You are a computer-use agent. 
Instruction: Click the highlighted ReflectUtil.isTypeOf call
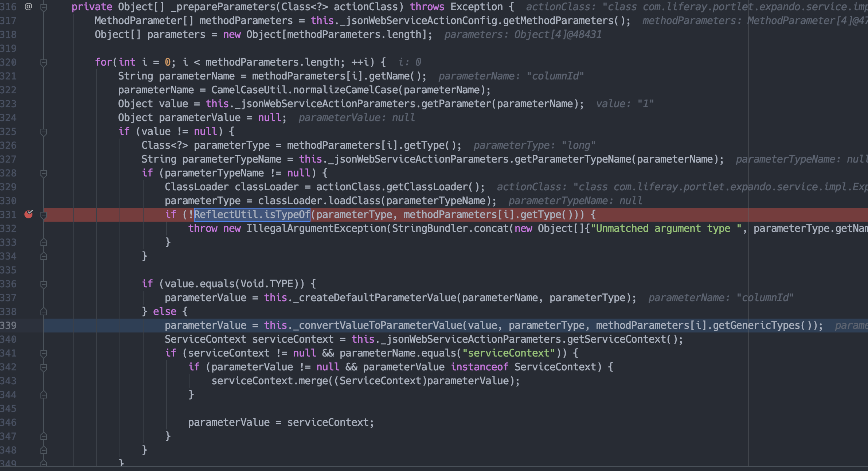[x=252, y=214]
